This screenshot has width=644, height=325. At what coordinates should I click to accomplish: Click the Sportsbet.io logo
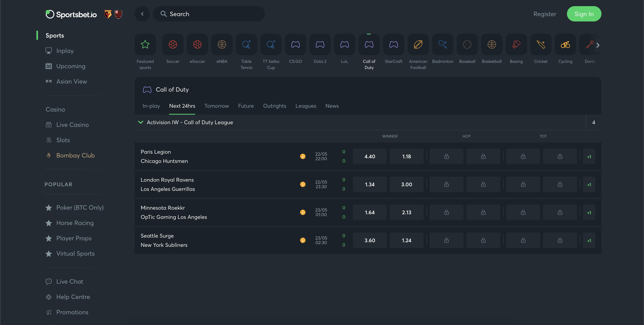pyautogui.click(x=71, y=14)
